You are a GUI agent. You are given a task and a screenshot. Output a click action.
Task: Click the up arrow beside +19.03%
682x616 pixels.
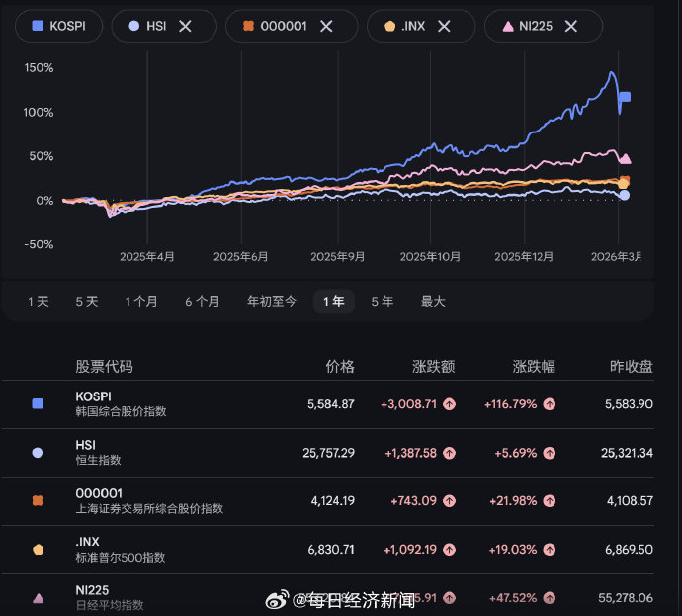(550, 550)
